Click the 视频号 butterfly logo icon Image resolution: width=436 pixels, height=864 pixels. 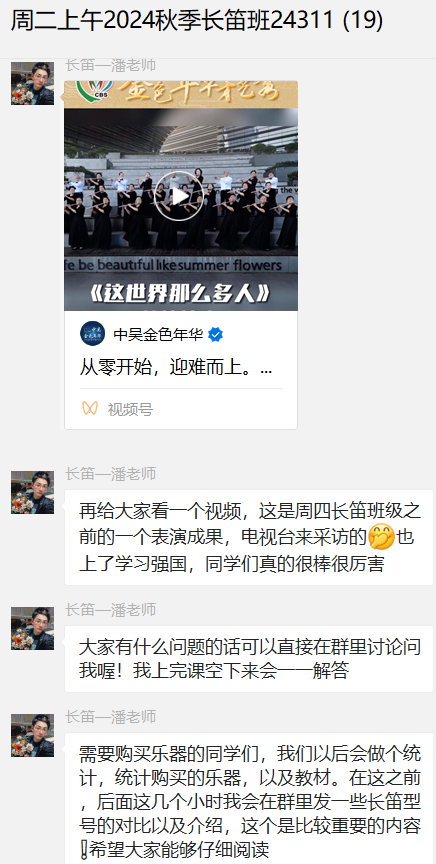point(90,408)
